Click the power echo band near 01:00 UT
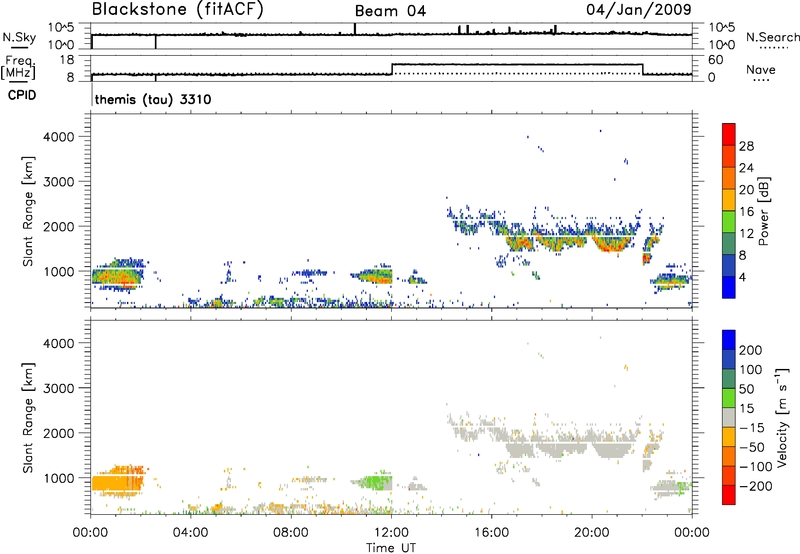This screenshot has height=554, width=800. pyautogui.click(x=117, y=275)
